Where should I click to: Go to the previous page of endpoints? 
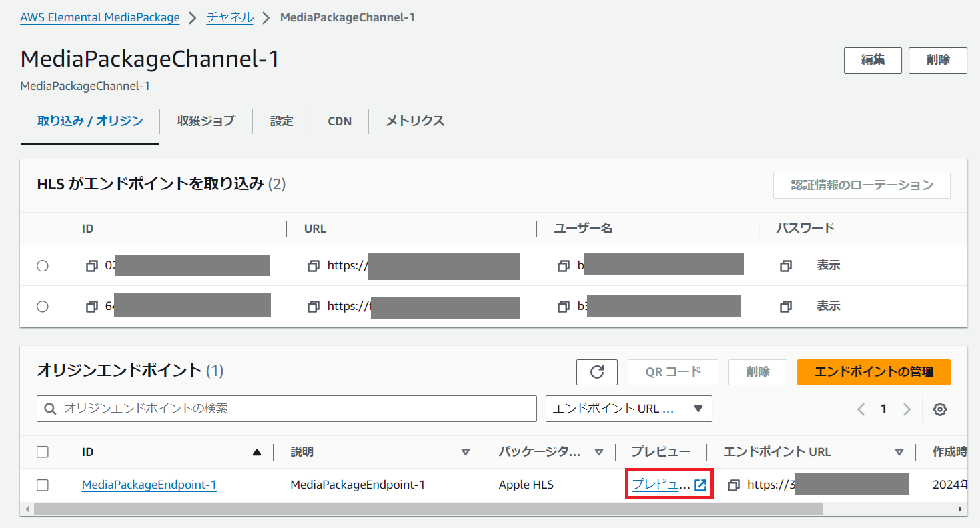tap(861, 409)
